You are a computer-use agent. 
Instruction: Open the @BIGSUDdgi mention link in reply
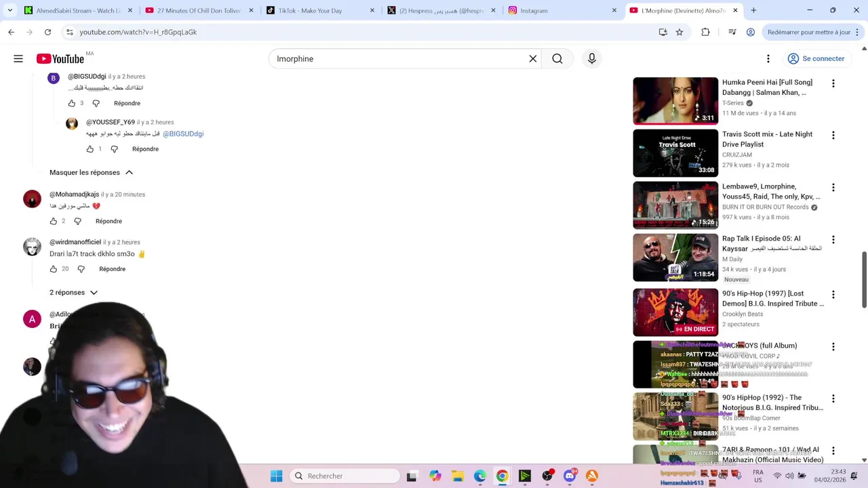(x=183, y=134)
